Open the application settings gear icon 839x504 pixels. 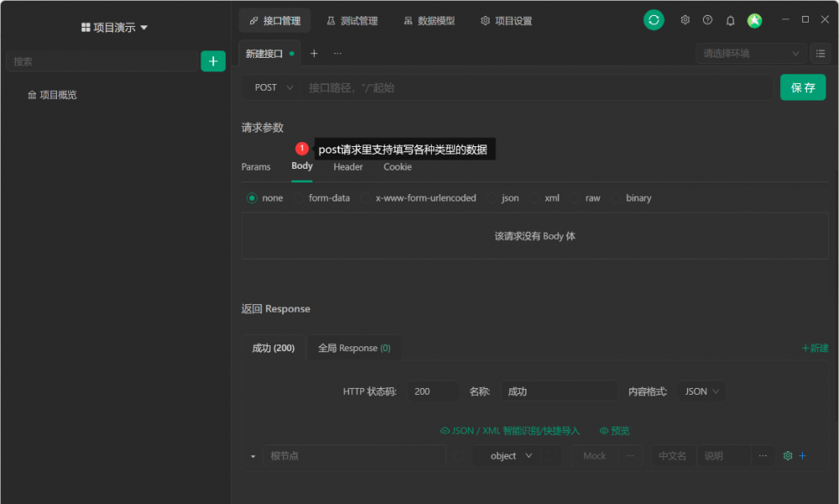684,19
